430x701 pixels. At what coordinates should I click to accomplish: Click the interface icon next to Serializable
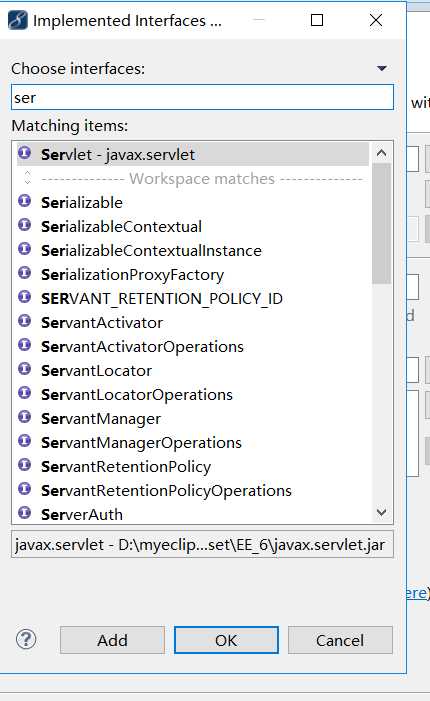pos(25,201)
